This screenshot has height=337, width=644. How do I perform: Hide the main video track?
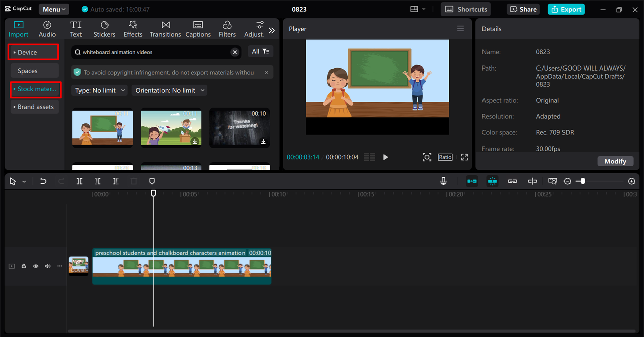point(36,266)
